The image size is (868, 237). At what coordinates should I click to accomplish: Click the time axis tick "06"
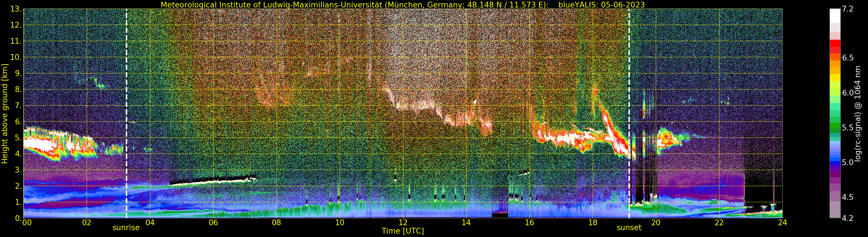tap(213, 223)
